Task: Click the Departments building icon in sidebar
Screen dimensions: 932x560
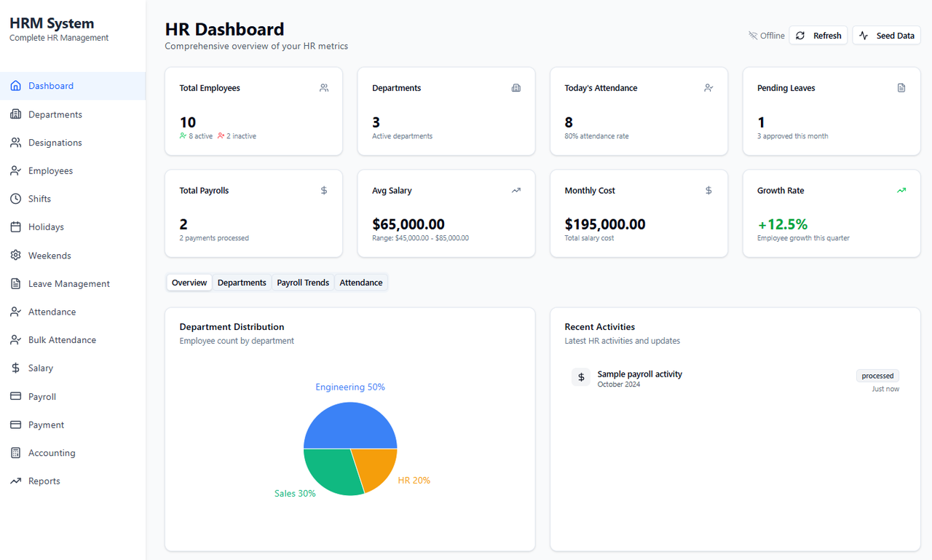Action: pos(15,114)
